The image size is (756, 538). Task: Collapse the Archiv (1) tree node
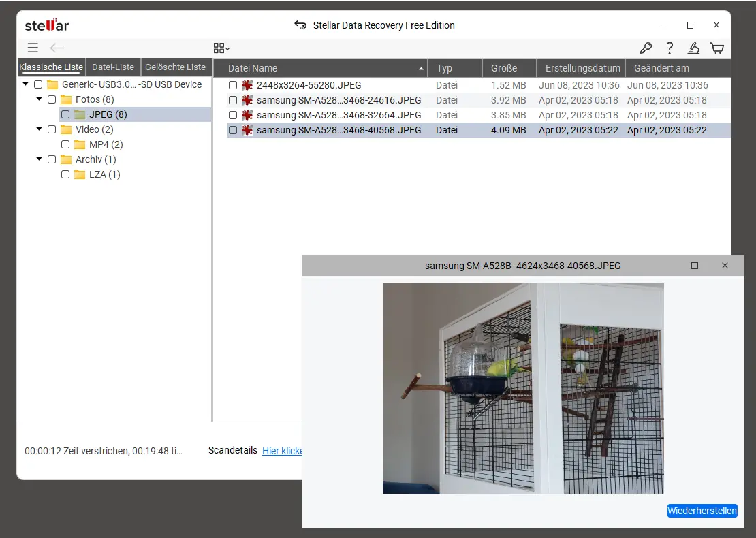click(x=40, y=159)
